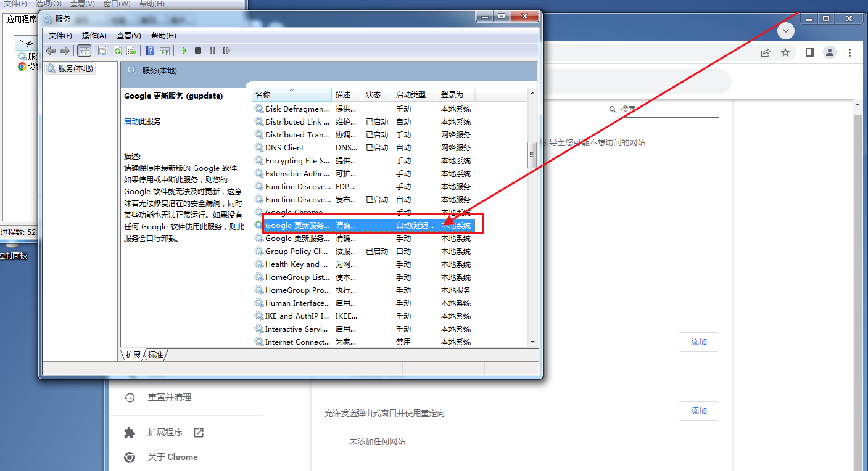
Task: Open 选项(O) menu in Task Manager
Action: click(x=48, y=4)
